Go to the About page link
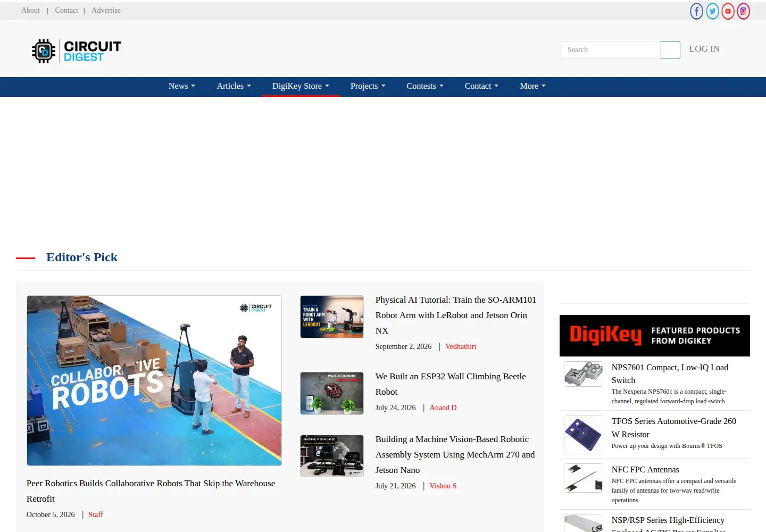Viewport: 766px width, 532px height. pyautogui.click(x=30, y=11)
